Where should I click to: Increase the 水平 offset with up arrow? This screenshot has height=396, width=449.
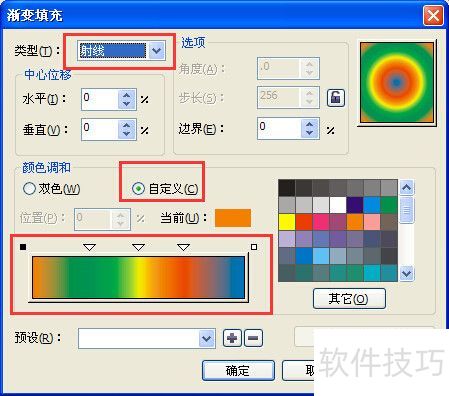(127, 95)
